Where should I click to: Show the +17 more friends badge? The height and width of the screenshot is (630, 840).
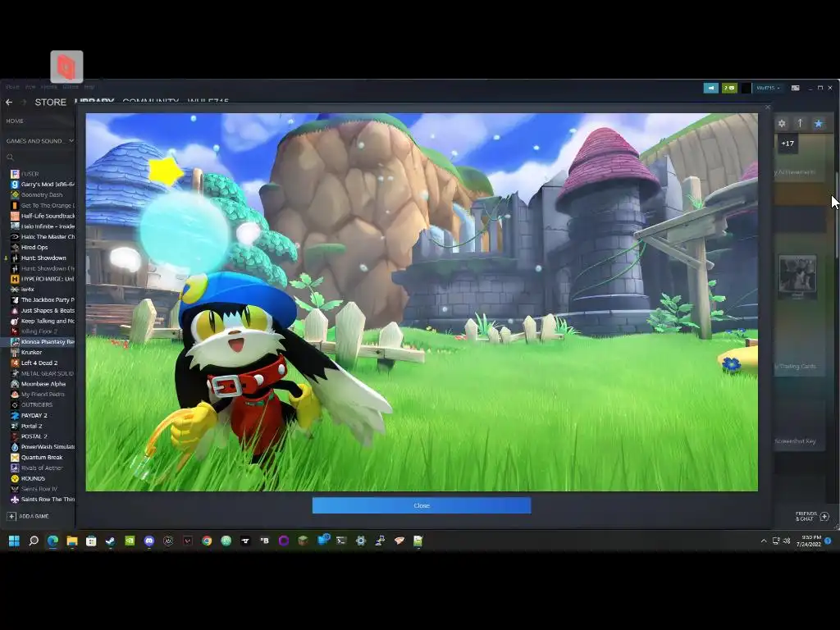(x=787, y=144)
